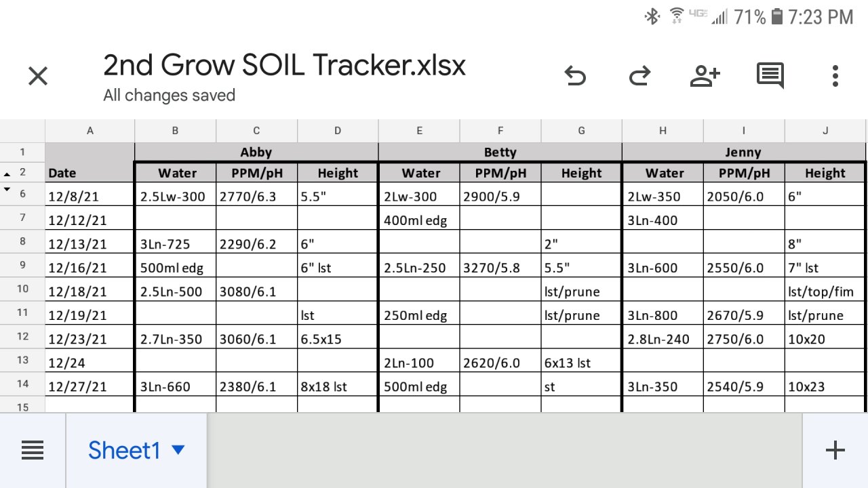Viewport: 868px width, 488px height.
Task: Expand hidden rows with up arrow at row 2
Action: pyautogui.click(x=7, y=174)
